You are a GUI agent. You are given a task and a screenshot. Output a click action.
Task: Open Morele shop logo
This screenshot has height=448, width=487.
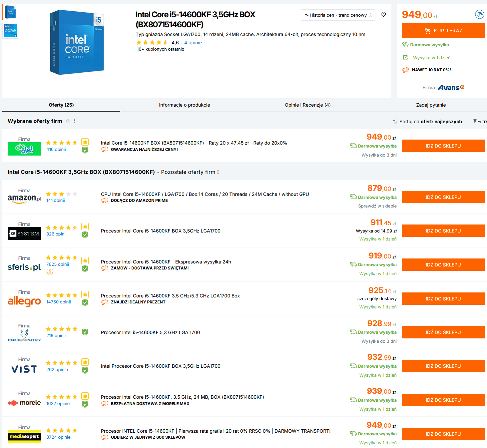(x=24, y=403)
